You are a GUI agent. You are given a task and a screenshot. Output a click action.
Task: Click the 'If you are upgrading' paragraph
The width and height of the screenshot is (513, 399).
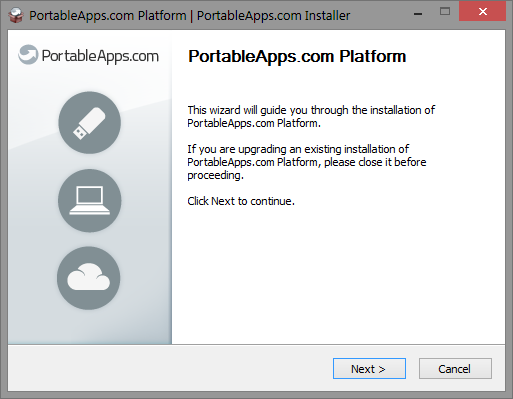pos(307,162)
